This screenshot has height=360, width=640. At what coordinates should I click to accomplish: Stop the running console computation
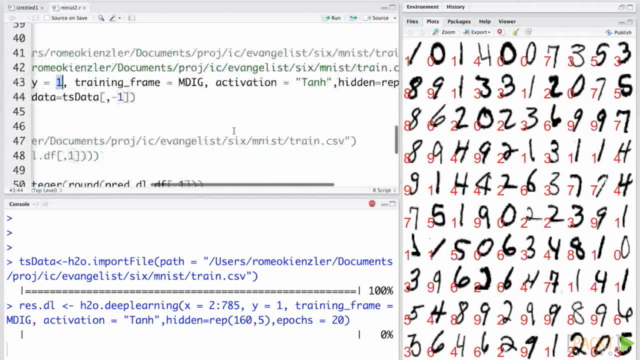tap(372, 204)
